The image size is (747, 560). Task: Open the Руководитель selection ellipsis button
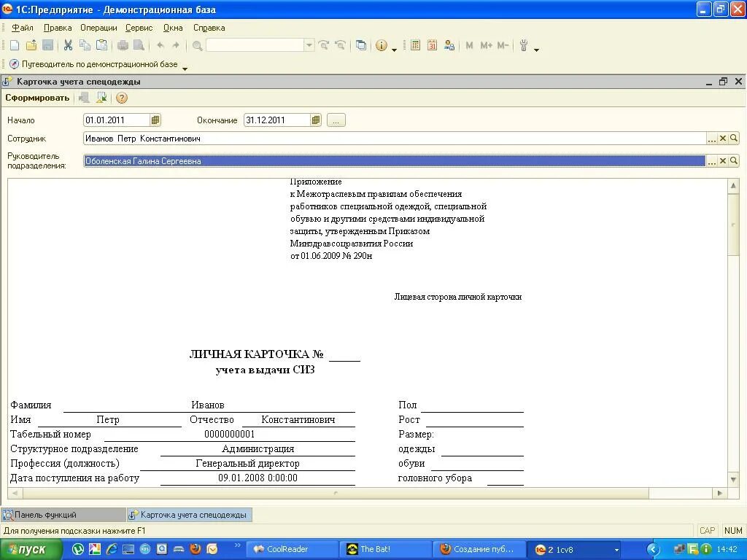click(x=712, y=161)
